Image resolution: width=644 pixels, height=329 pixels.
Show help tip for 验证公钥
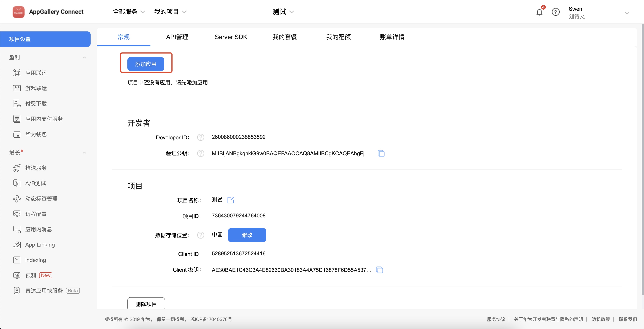(201, 153)
